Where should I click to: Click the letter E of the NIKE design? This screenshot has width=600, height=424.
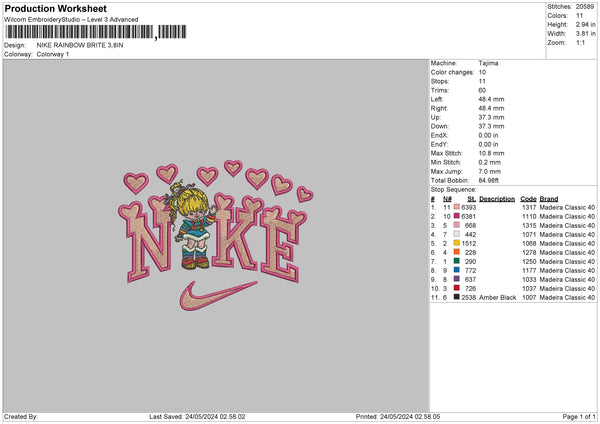tap(282, 245)
